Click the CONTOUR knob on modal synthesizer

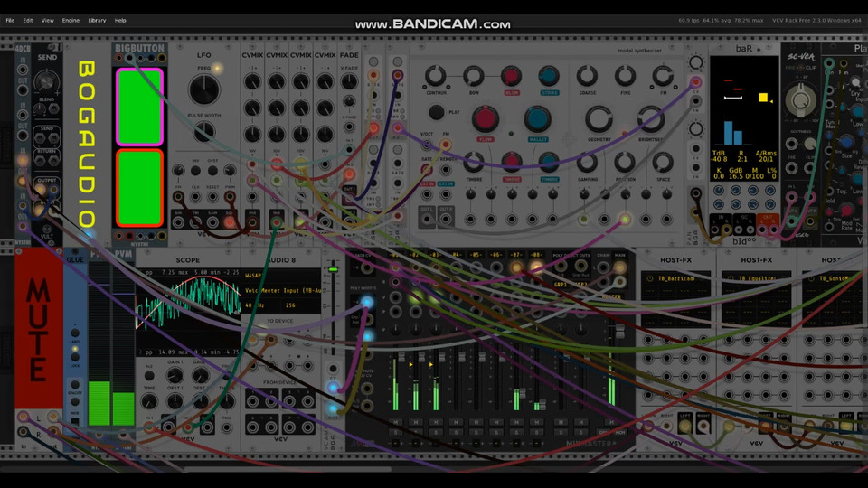[436, 76]
